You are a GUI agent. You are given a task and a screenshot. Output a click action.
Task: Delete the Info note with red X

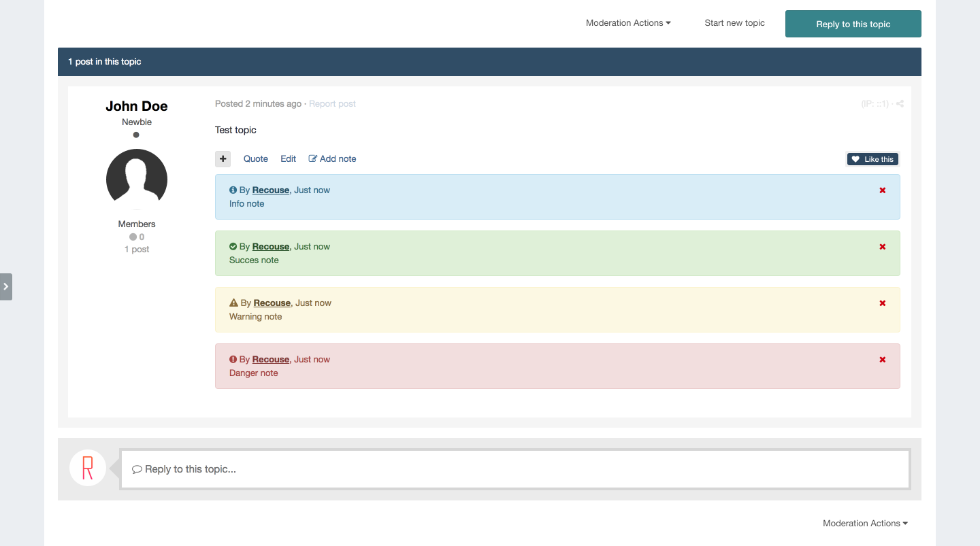883,190
